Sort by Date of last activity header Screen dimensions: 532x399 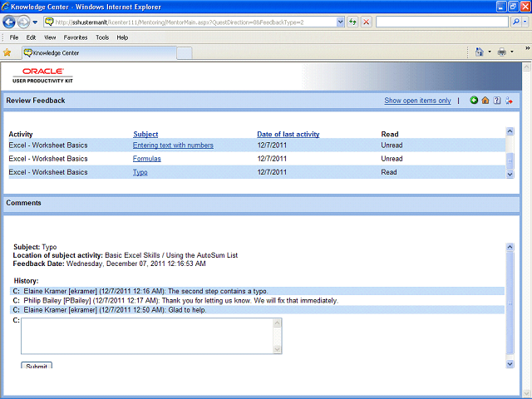[288, 134]
